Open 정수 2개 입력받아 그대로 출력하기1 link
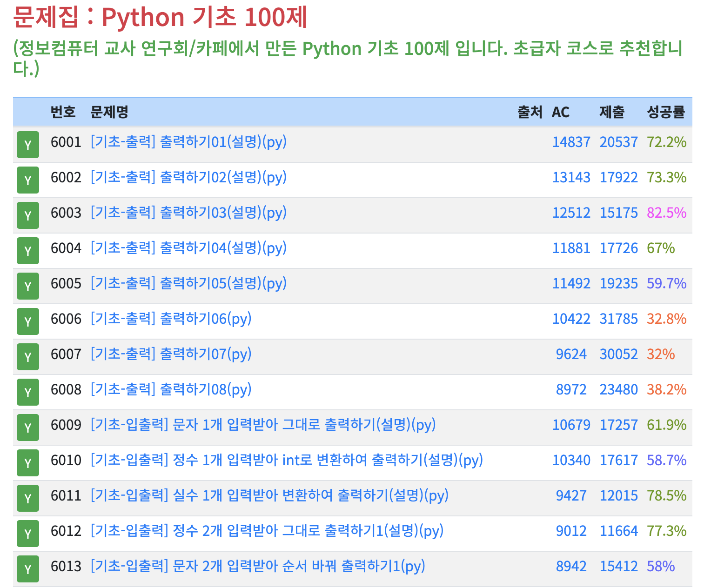This screenshot has width=711, height=588. [x=267, y=531]
